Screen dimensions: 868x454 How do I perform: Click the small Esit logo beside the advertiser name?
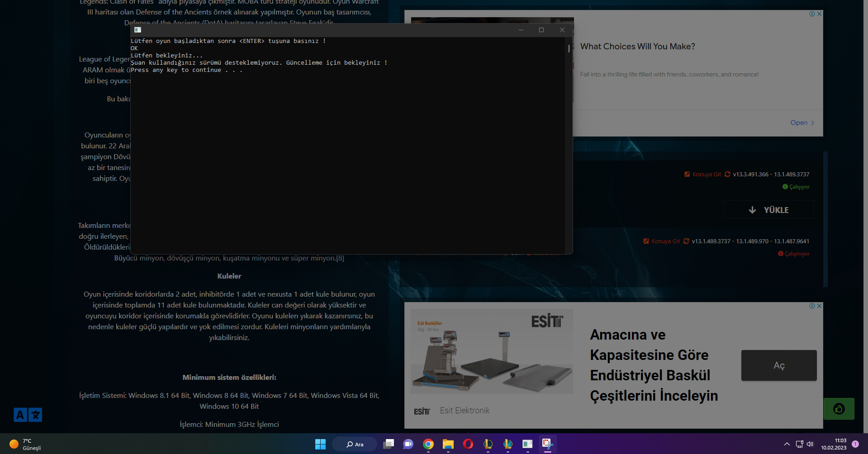click(x=422, y=411)
